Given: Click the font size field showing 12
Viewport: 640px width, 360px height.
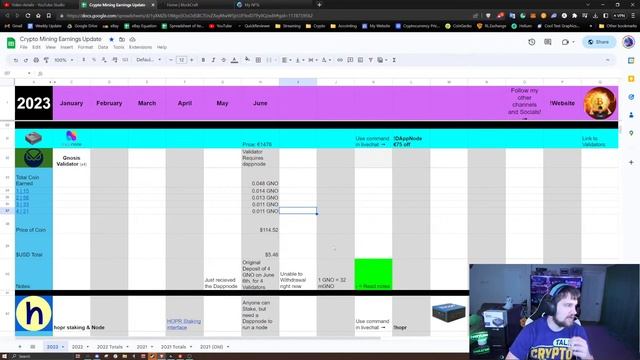Looking at the screenshot, I should pyautogui.click(x=181, y=60).
